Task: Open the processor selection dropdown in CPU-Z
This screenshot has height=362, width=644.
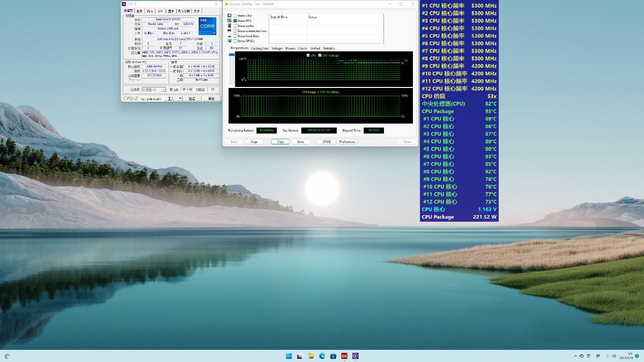Action: pyautogui.click(x=154, y=89)
